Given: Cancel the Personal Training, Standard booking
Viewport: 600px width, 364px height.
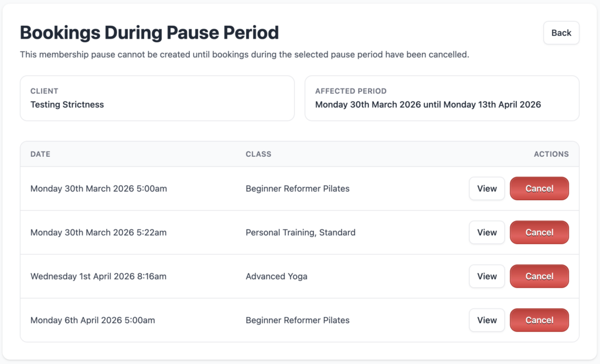Looking at the screenshot, I should pyautogui.click(x=539, y=232).
